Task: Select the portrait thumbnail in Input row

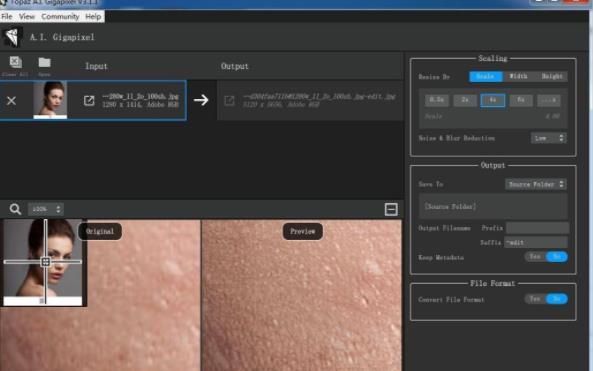Action: click(x=50, y=99)
